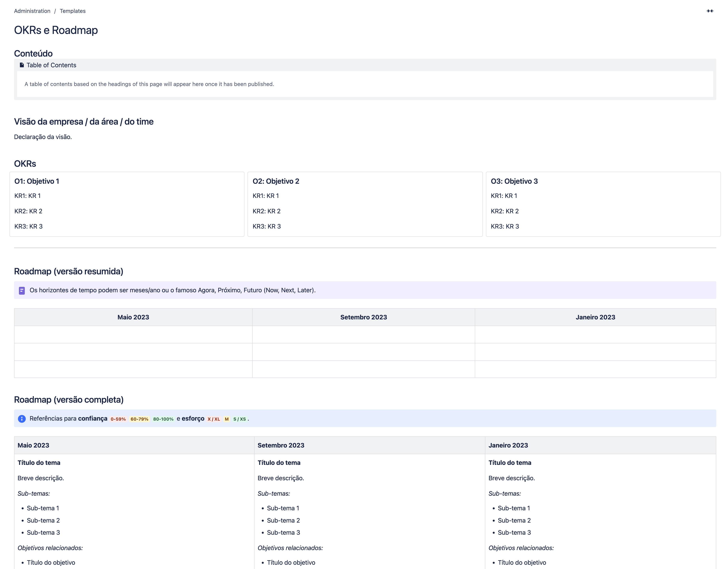
Task: Click the table of contents placeholder text
Action: coord(149,84)
